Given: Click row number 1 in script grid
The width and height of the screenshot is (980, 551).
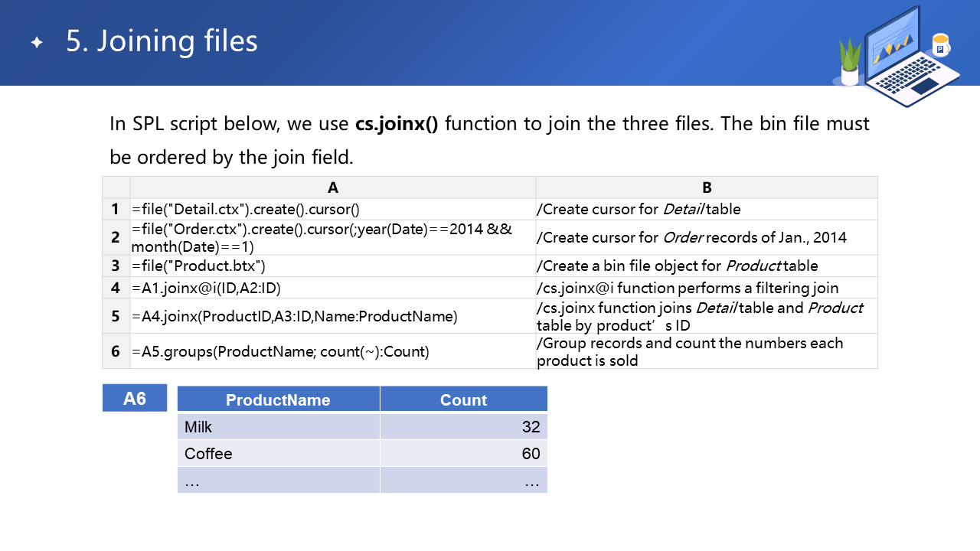Looking at the screenshot, I should [x=116, y=209].
